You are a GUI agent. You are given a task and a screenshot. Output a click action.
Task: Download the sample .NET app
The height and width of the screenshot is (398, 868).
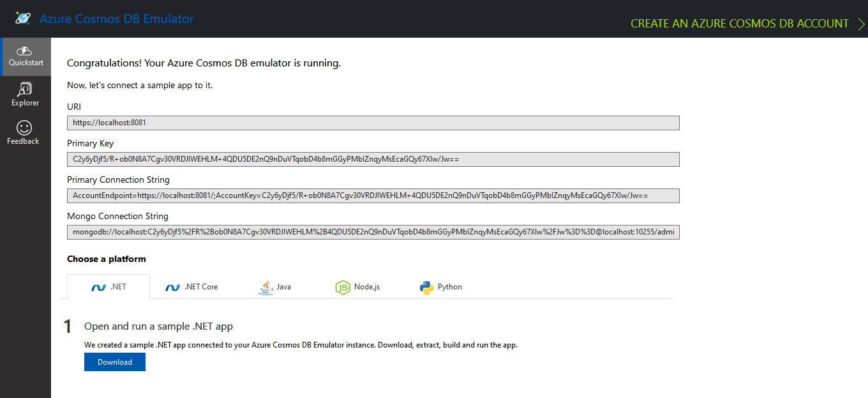(115, 362)
